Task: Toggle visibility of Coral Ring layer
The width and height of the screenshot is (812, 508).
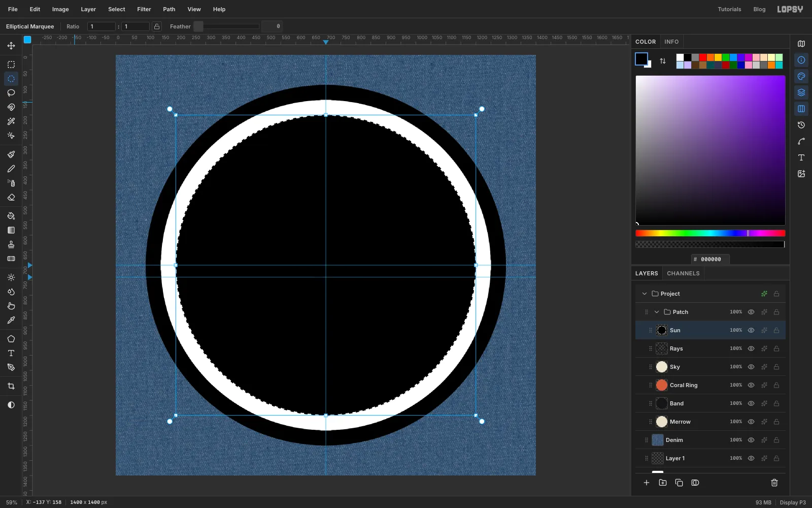Action: tap(751, 385)
